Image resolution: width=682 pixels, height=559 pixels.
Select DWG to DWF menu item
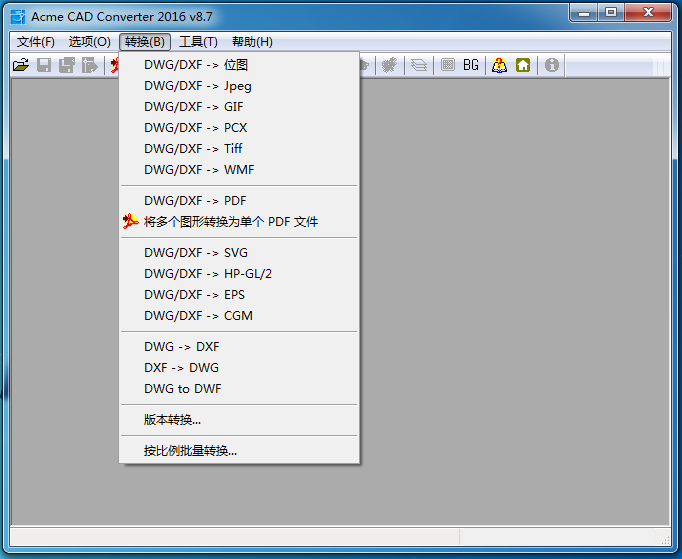(182, 389)
